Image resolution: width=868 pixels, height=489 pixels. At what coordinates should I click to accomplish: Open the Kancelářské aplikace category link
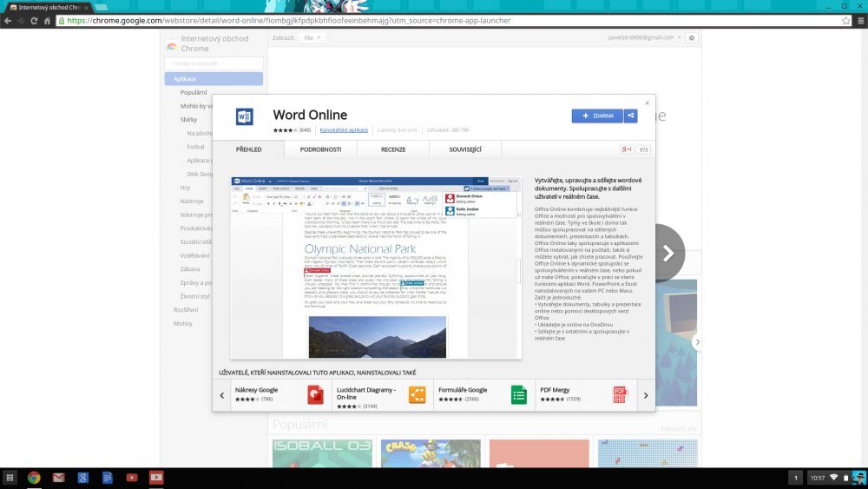[x=344, y=130]
